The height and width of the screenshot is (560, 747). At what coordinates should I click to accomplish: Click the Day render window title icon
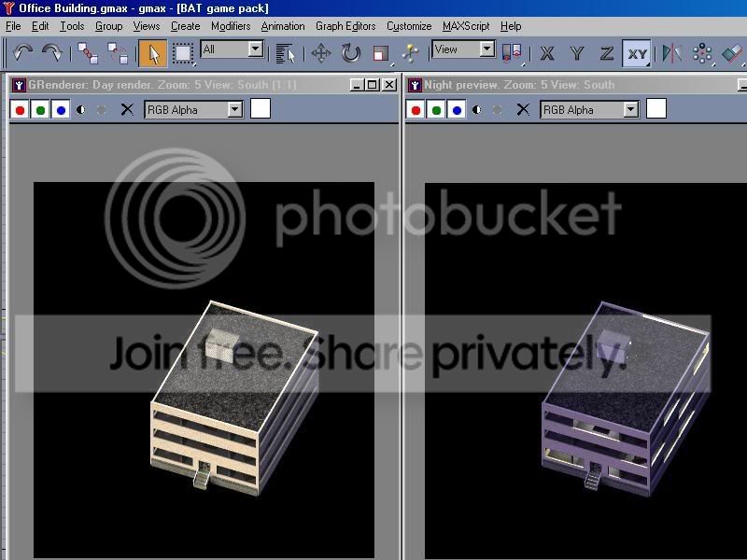click(19, 85)
